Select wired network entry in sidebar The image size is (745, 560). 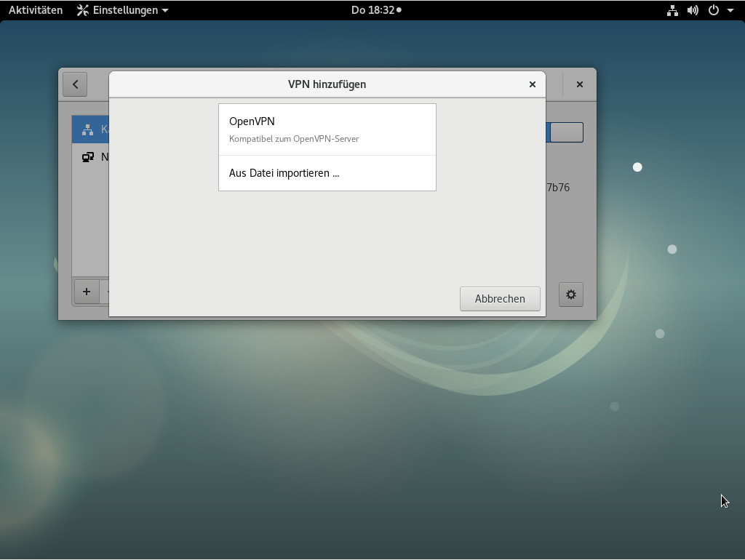(91, 129)
